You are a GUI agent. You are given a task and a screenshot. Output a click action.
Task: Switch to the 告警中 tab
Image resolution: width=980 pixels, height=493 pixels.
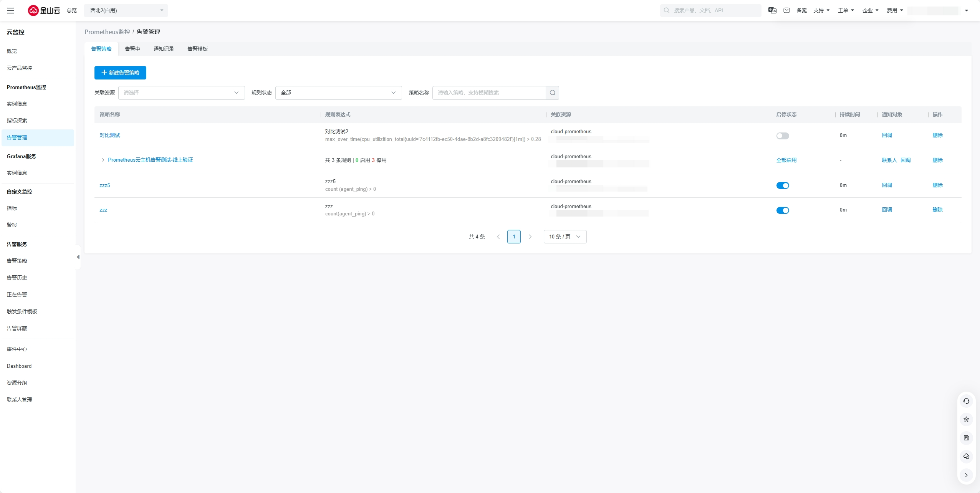[132, 49]
